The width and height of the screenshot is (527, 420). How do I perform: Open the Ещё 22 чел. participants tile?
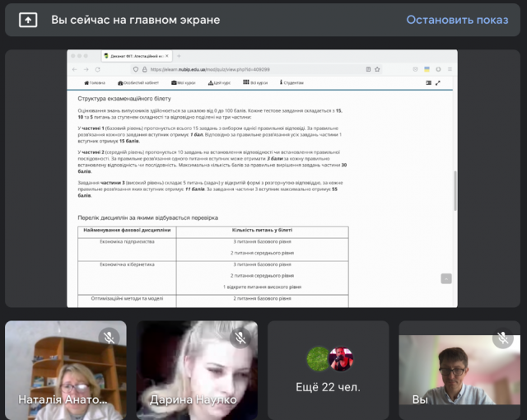point(328,371)
